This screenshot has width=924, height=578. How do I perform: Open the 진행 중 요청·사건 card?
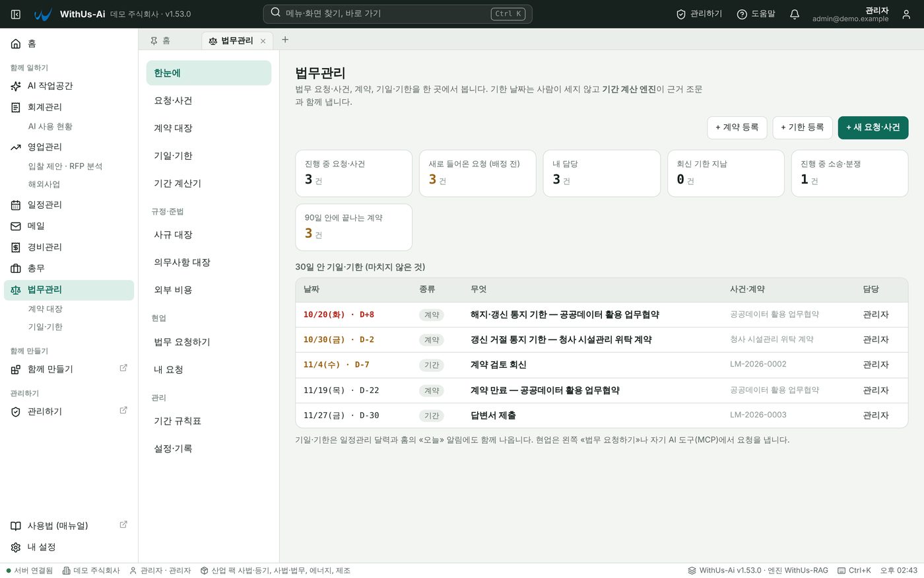point(354,173)
